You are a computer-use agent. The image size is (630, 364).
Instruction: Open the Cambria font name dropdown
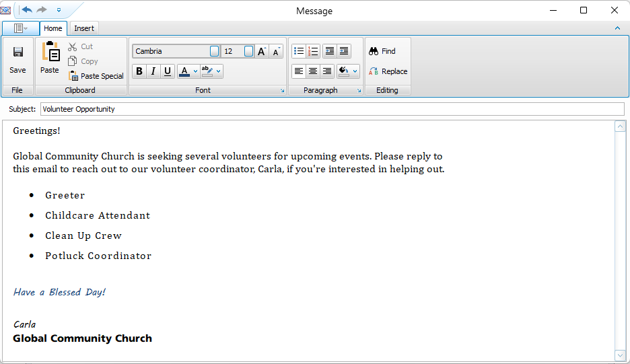click(x=214, y=51)
